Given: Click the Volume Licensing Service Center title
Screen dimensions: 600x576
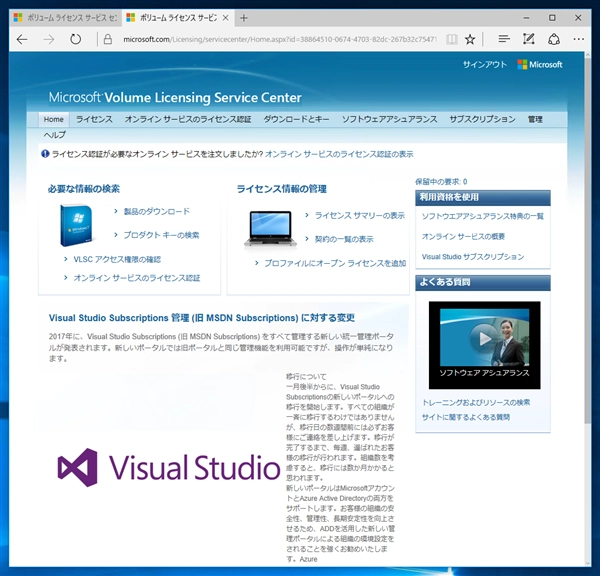Looking at the screenshot, I should click(x=175, y=98).
